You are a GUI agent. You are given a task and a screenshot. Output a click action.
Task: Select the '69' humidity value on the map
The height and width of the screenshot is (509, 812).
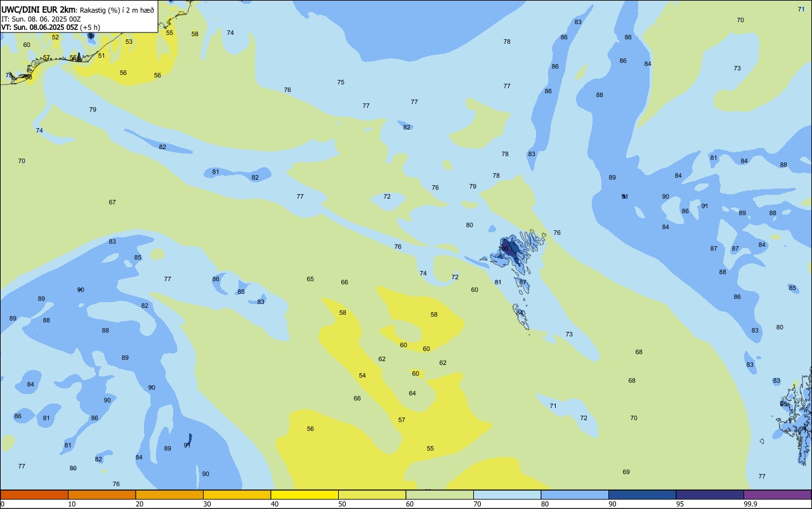(x=626, y=472)
